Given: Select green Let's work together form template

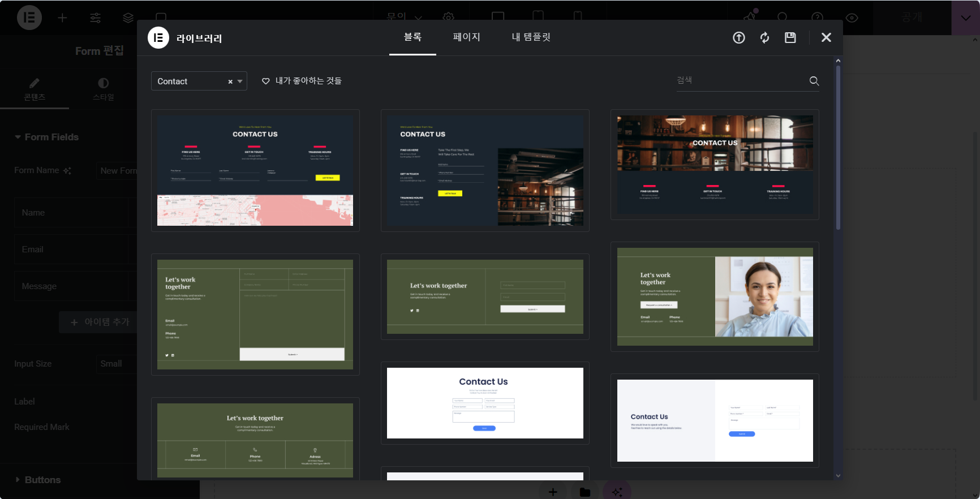Looking at the screenshot, I should [255, 315].
